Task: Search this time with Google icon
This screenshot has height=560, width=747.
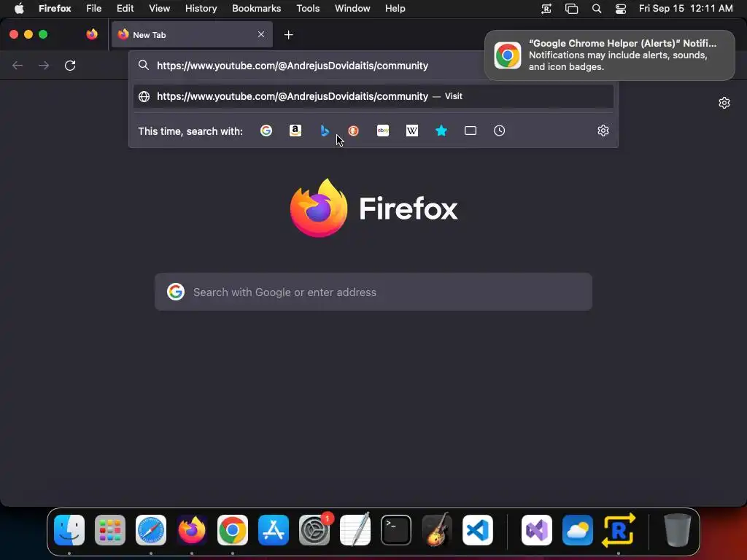Action: 266,131
